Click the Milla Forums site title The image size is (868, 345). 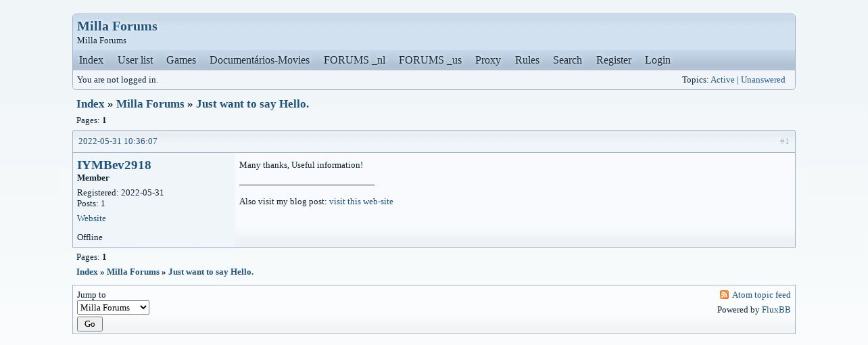coord(117,26)
